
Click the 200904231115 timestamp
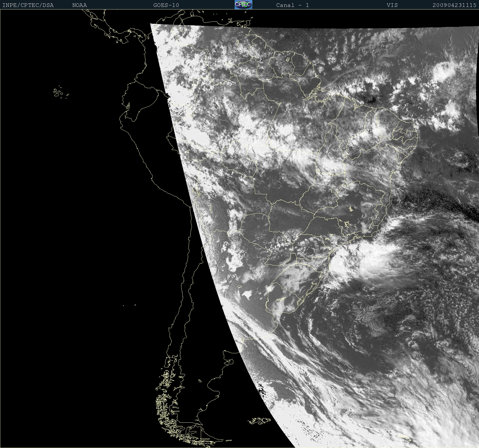[454, 5]
